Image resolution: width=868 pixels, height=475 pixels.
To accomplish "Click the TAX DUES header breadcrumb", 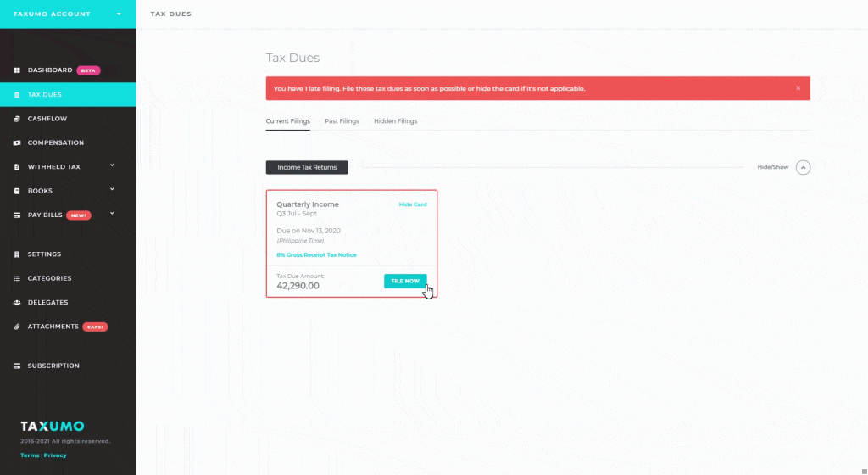I will coord(171,14).
